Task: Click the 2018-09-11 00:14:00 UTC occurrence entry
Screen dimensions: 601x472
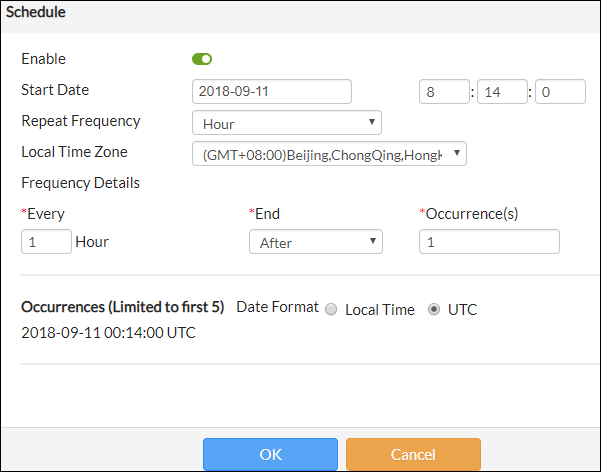Action: coord(108,333)
